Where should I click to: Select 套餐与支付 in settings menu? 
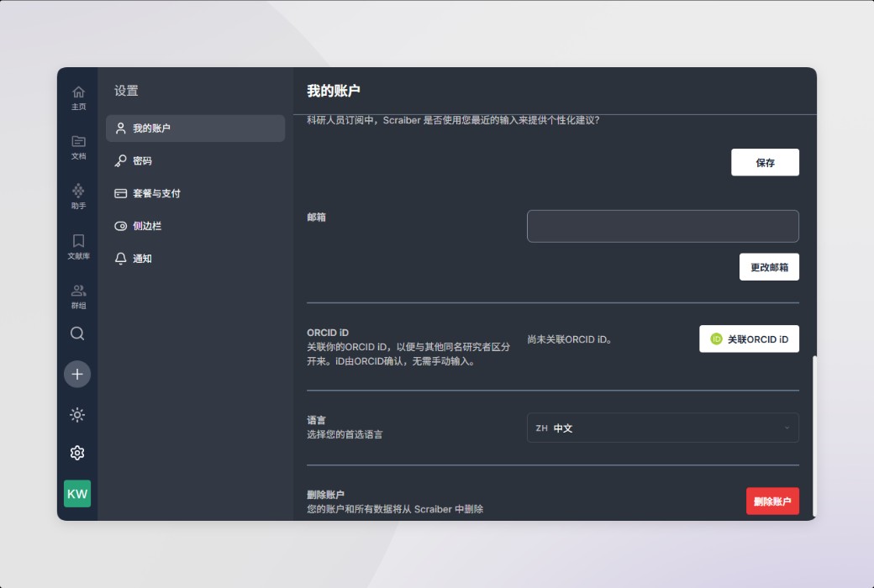point(195,193)
